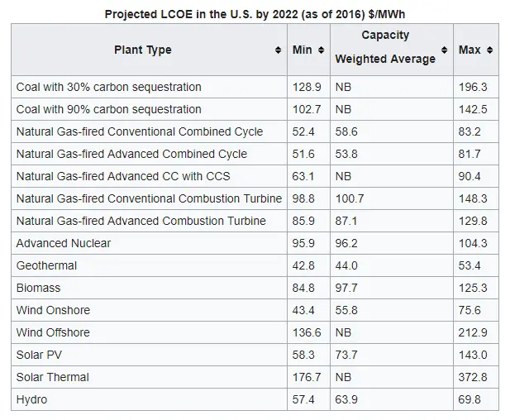Click Coal with 90% carbon sequestration cell
Viewport: 510px width, 420px height.
tap(108, 109)
